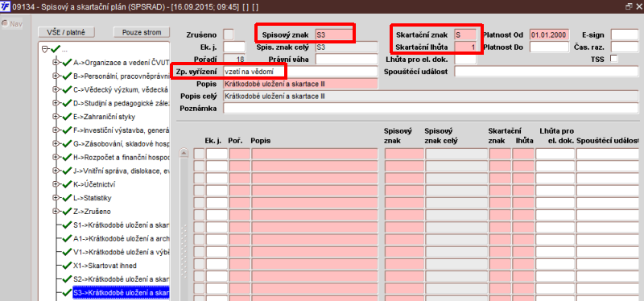This screenshot has height=301, width=644.
Task: Click the Pořadí field
Action: point(234,59)
